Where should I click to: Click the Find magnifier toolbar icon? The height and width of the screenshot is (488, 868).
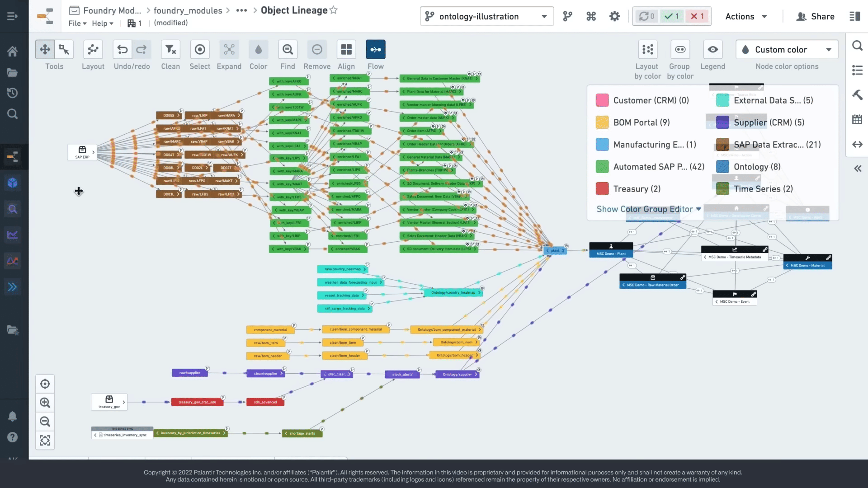[x=288, y=50]
